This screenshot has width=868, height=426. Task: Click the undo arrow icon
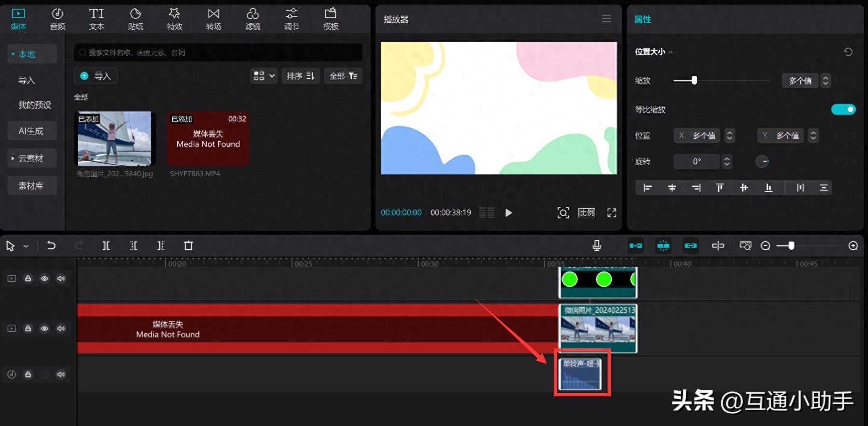click(x=51, y=246)
